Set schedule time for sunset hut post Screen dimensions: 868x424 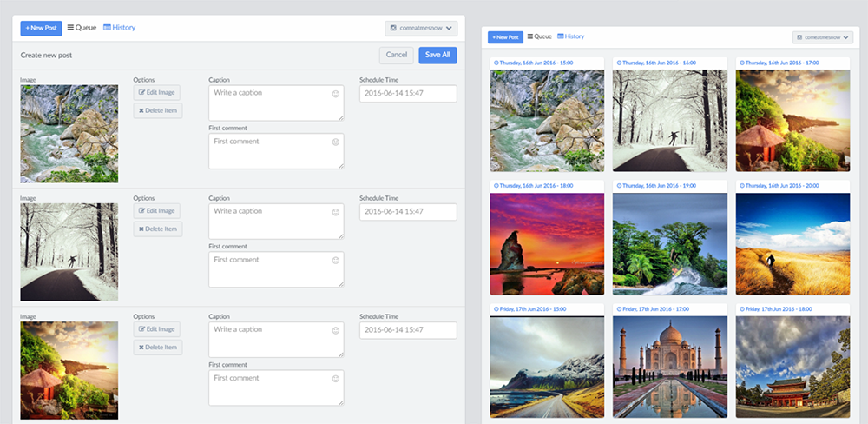point(408,330)
